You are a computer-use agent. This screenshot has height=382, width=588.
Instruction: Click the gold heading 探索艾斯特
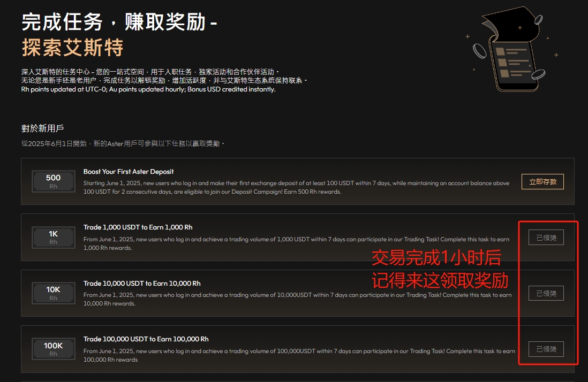tap(72, 47)
